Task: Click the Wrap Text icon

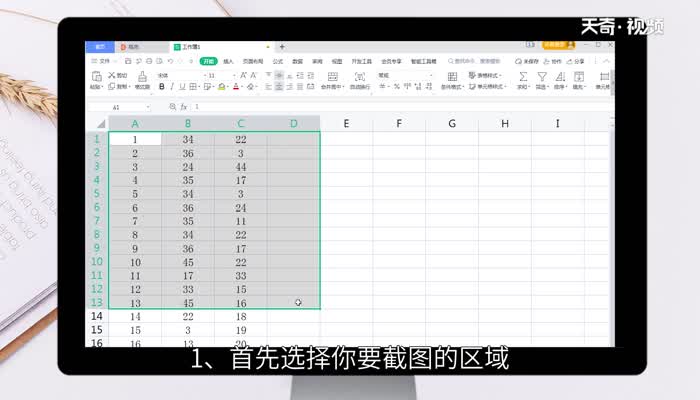Action: 360,76
